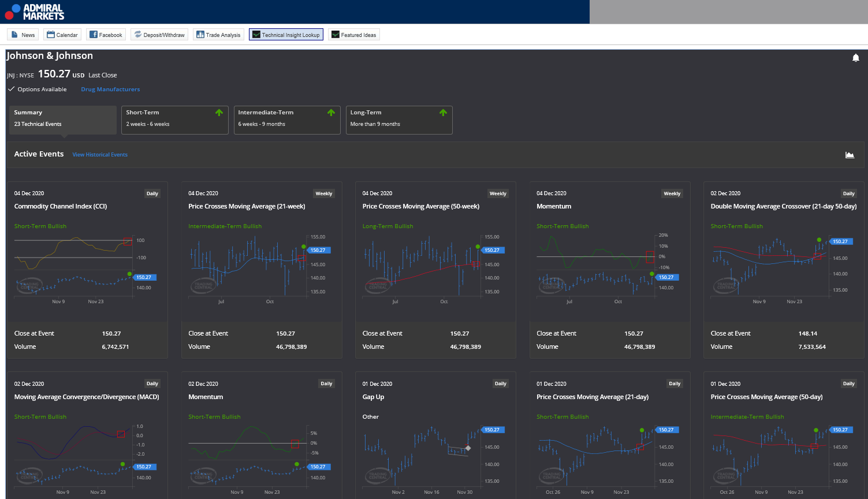Open the Gap Up event card
The height and width of the screenshot is (499, 868).
(x=435, y=435)
